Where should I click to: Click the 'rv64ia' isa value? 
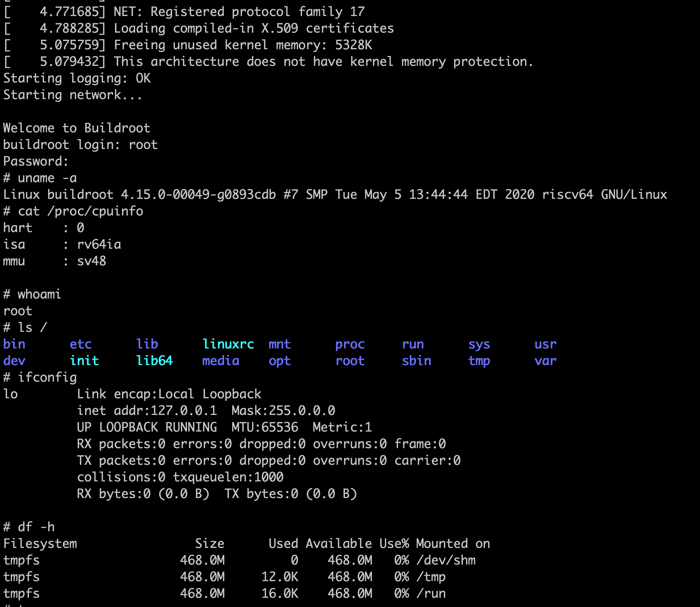tap(99, 245)
